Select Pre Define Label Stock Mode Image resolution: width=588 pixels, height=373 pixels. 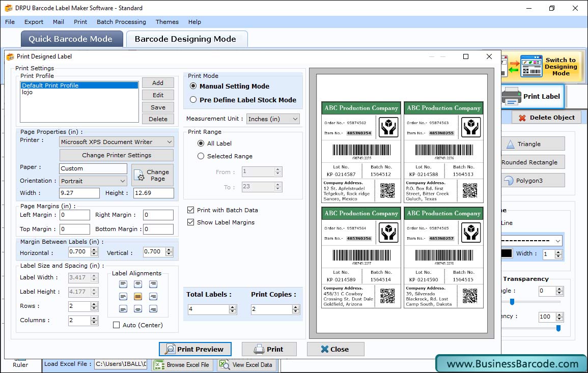click(193, 100)
